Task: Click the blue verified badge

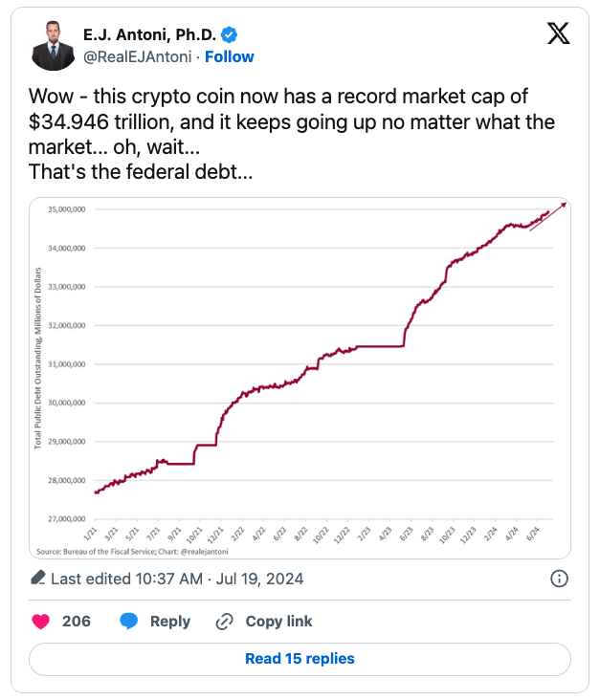Action: 230,35
